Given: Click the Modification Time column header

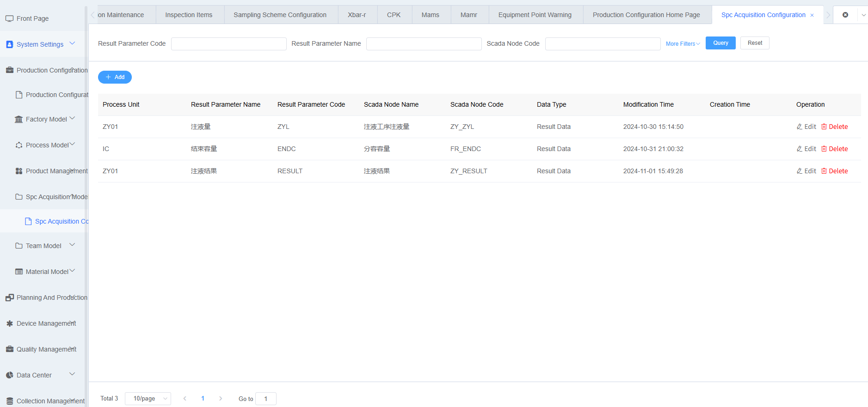Looking at the screenshot, I should point(648,104).
